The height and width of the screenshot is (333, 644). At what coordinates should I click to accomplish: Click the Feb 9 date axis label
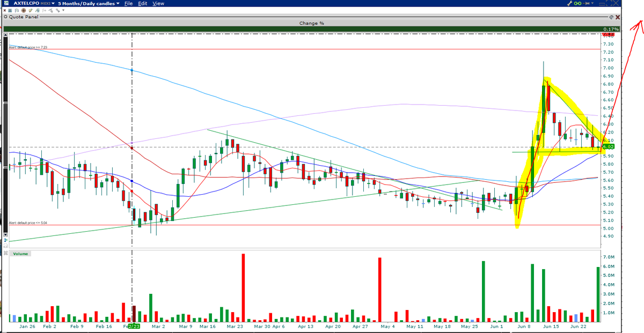click(77, 326)
